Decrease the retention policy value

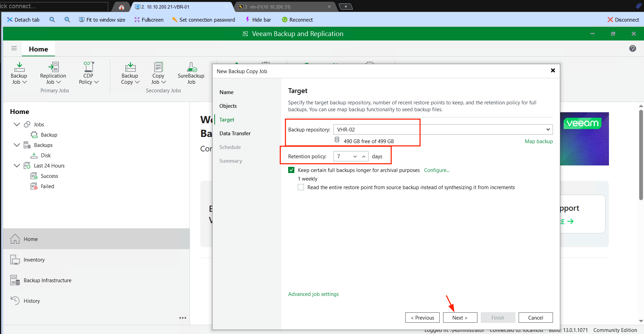[x=355, y=157]
